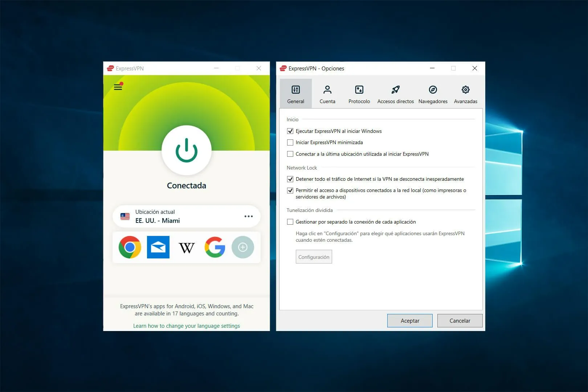Click the Inicio section heading

click(x=293, y=119)
